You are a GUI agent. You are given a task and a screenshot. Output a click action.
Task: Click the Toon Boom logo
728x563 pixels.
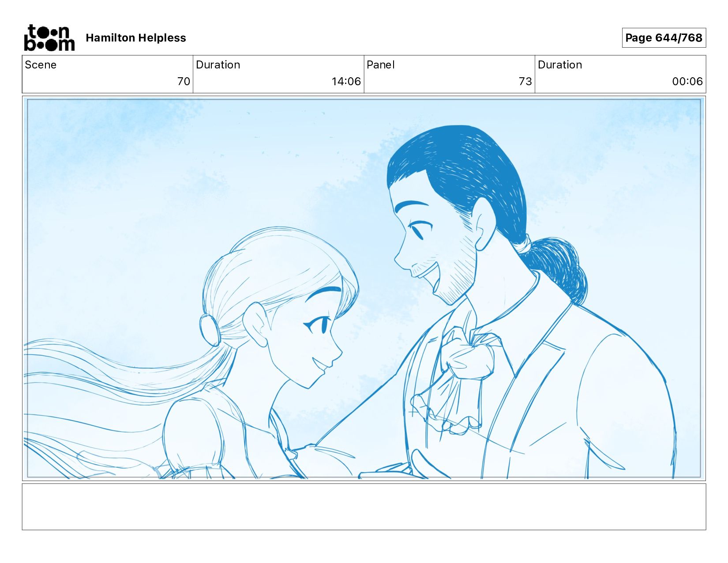[x=49, y=38]
